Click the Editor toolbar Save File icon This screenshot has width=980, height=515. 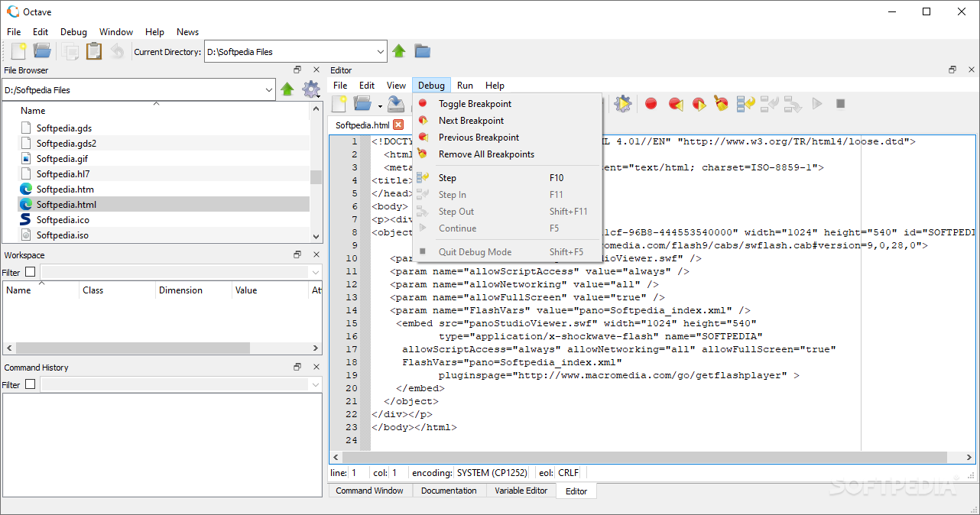(396, 103)
